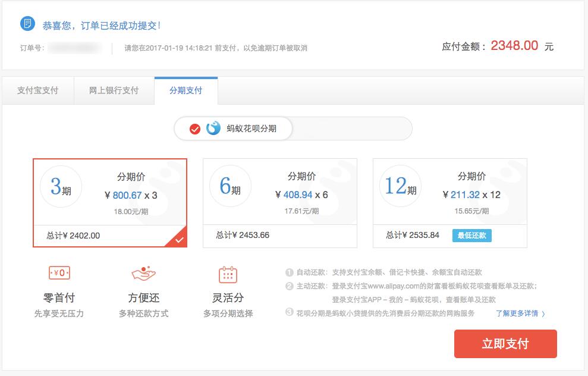Viewport: 588px width, 376px height.
Task: Click the hand 方便还 icon
Action: click(144, 274)
